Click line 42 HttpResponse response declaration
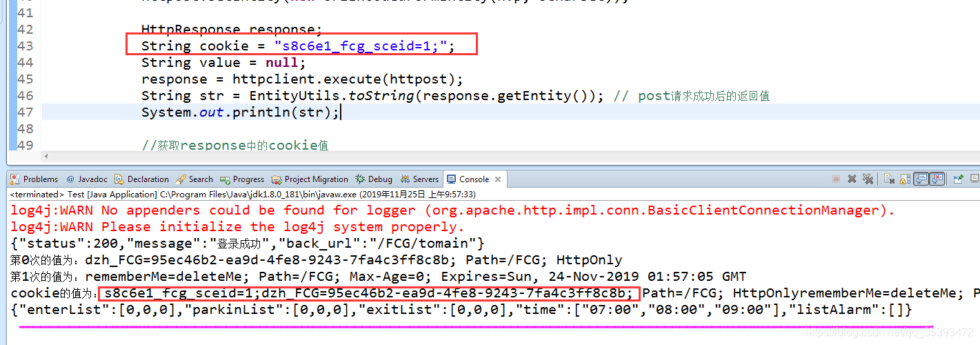The height and width of the screenshot is (345, 980). pos(232,30)
